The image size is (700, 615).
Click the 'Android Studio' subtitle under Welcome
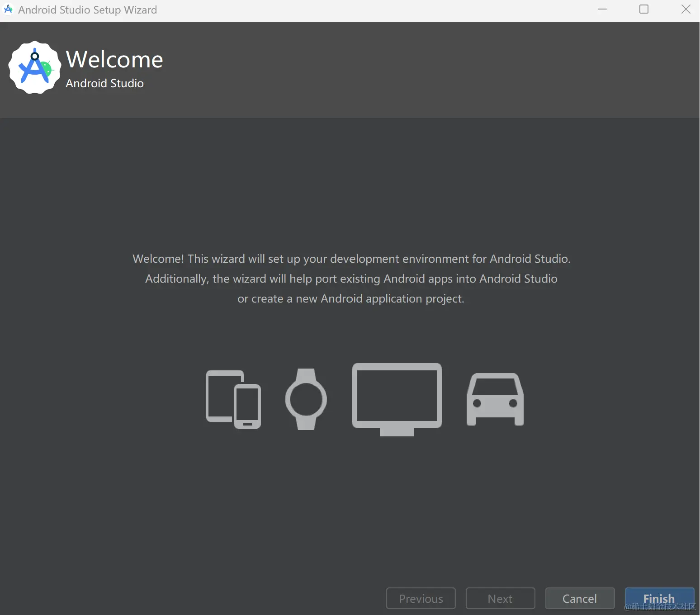pyautogui.click(x=104, y=83)
